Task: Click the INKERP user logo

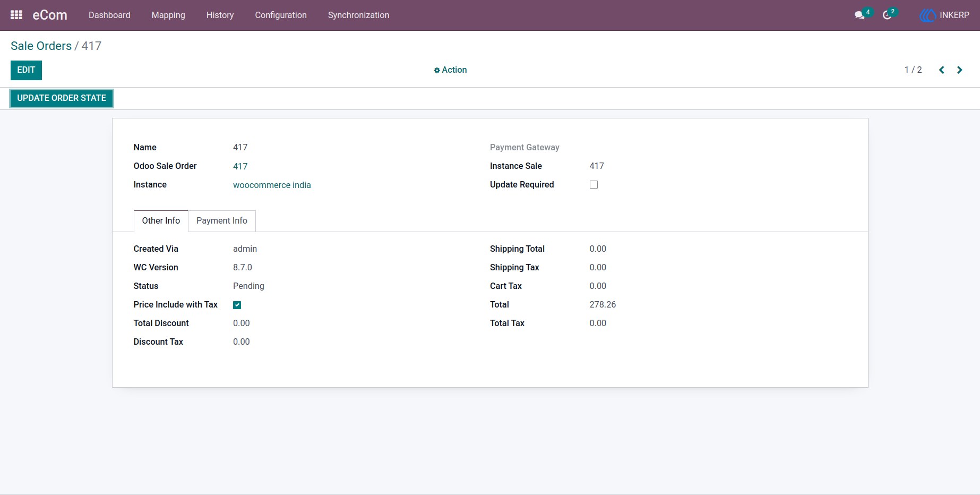Action: click(x=927, y=15)
